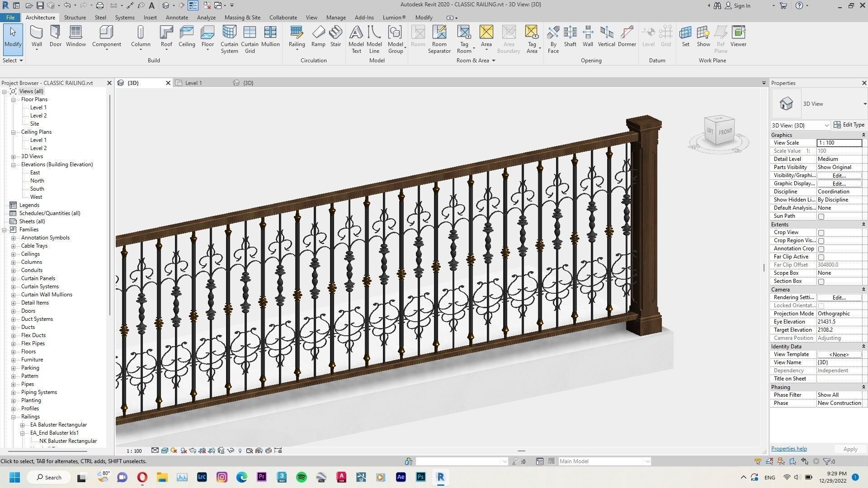Image resolution: width=868 pixels, height=488 pixels.
Task: Expand the 3D Views tree node
Action: point(14,156)
